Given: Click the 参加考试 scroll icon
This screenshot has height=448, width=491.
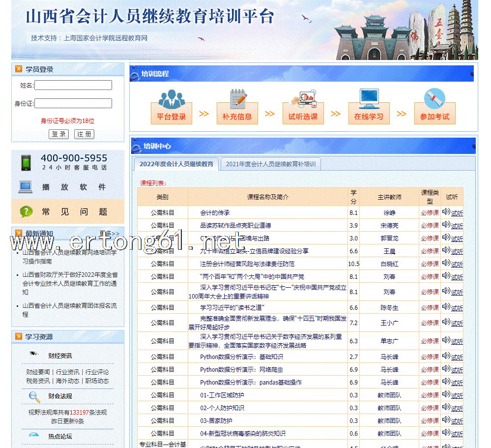Looking at the screenshot, I should click(x=434, y=98).
